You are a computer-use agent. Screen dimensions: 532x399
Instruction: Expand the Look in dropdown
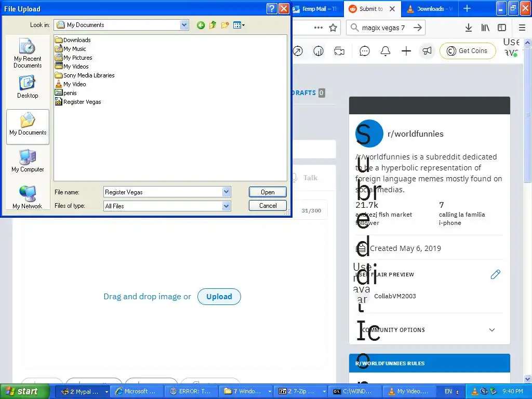coord(184,25)
